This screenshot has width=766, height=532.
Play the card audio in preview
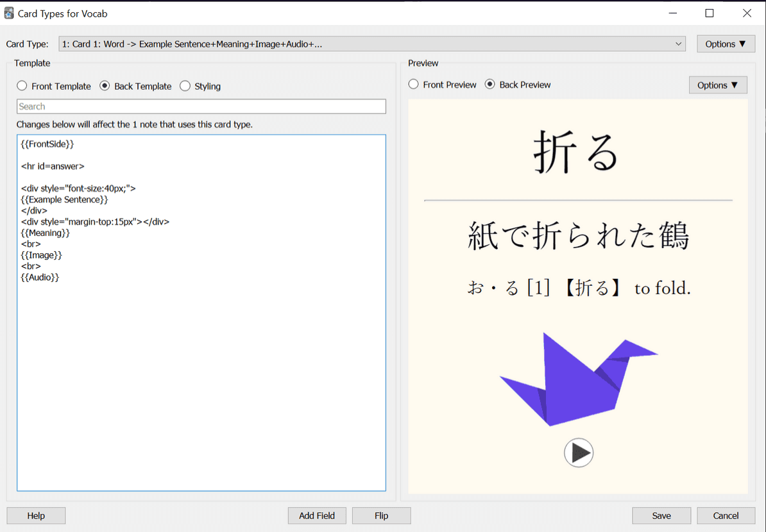tap(579, 453)
